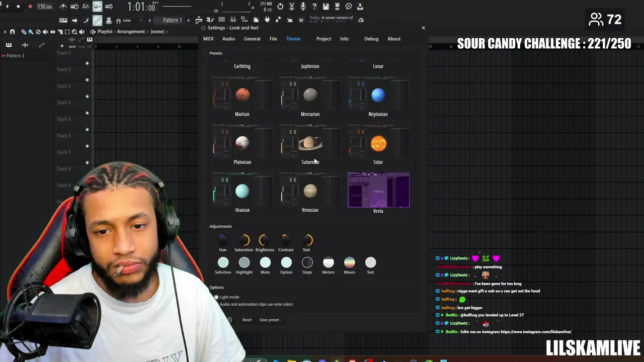This screenshot has height=362, width=644.
Task: Add a new pattern with plus button
Action: click(188, 20)
